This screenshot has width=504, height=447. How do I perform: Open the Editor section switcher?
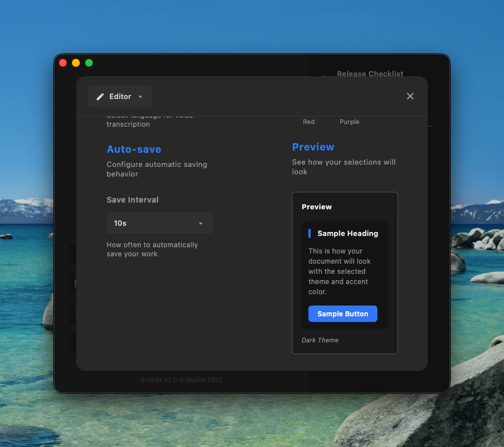click(120, 96)
